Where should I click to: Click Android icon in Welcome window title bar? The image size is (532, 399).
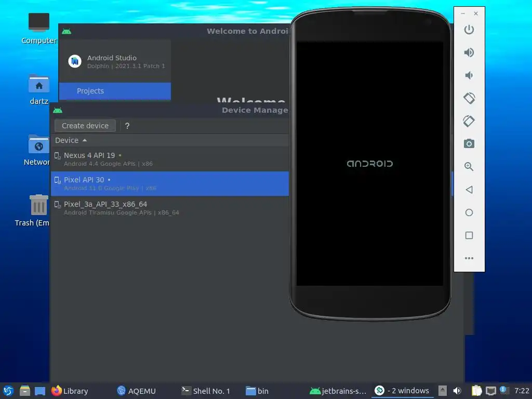tap(66, 32)
